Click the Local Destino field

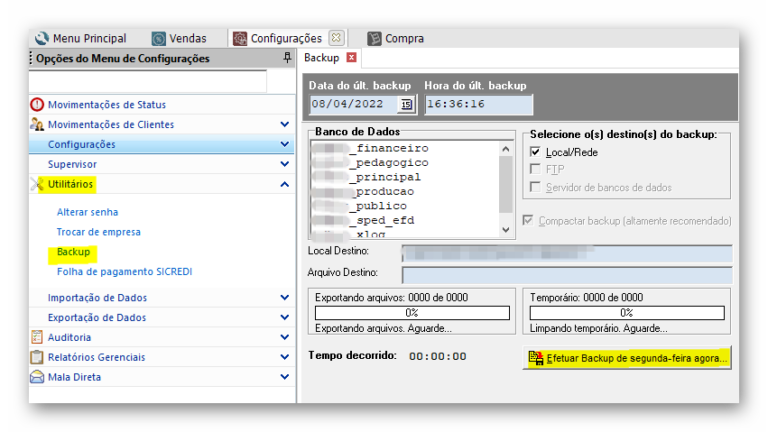567,254
